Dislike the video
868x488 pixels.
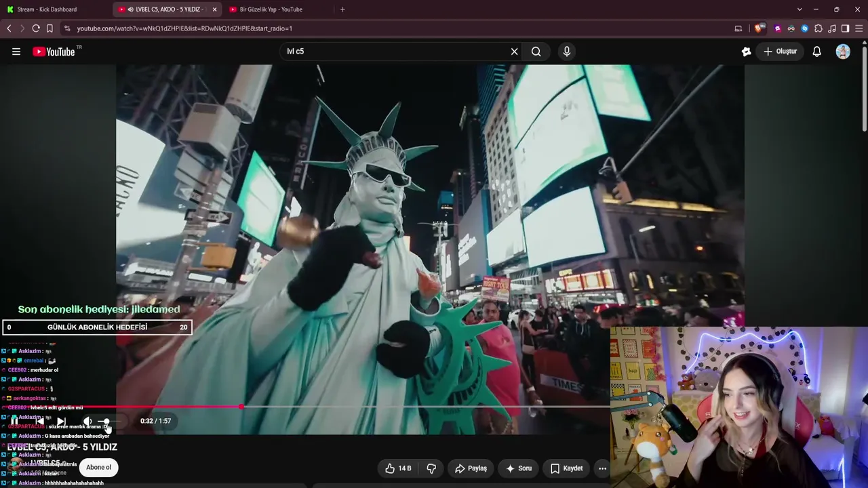(x=431, y=468)
